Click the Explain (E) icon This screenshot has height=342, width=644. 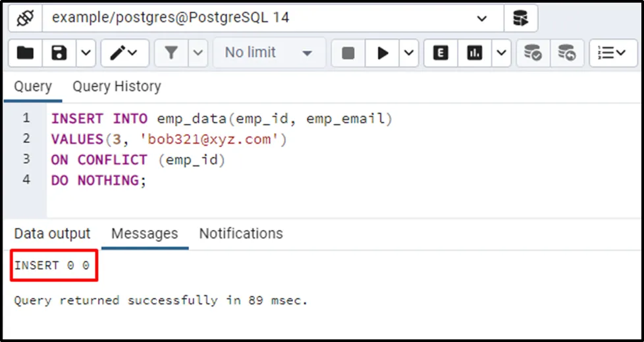tap(441, 53)
